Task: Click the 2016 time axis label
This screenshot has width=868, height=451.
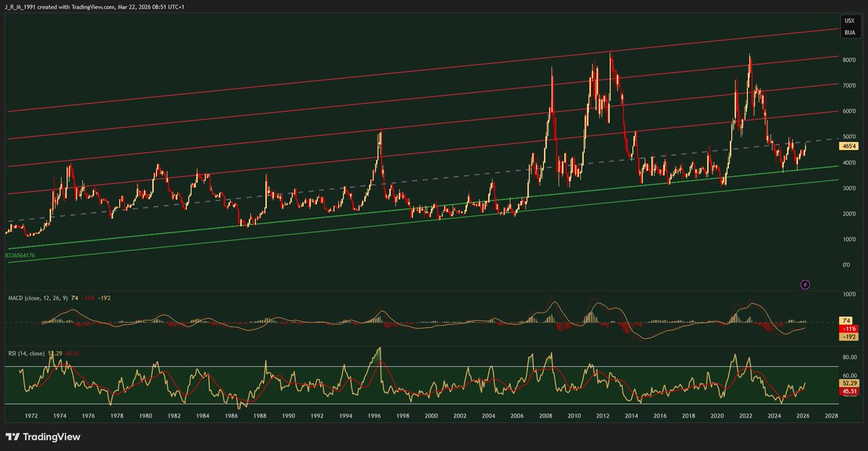Action: (x=660, y=416)
